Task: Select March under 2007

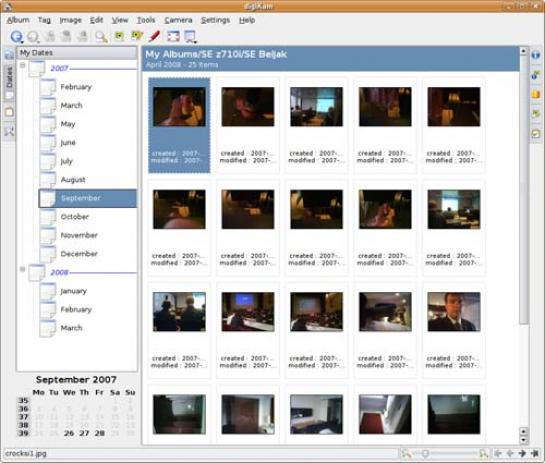Action: click(x=72, y=105)
